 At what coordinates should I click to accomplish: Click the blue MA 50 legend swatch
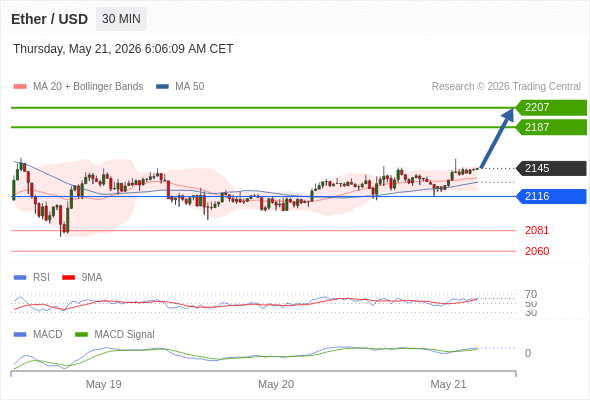tap(162, 87)
